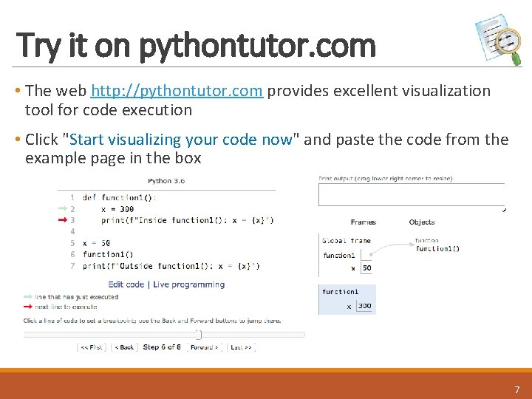Click the highlighted function1 frame title
Viewport: 532px width, 399px height.
pos(341,292)
